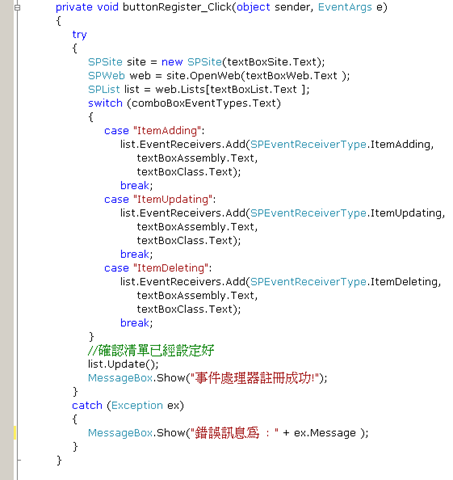The width and height of the screenshot is (453, 480).
Task: Click the object keyword in the signature
Action: 253,7
